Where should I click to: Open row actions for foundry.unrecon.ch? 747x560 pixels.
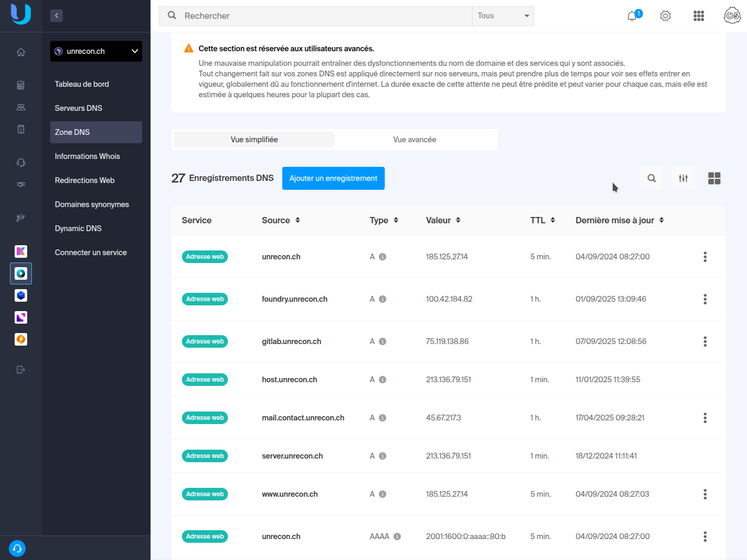click(x=705, y=299)
